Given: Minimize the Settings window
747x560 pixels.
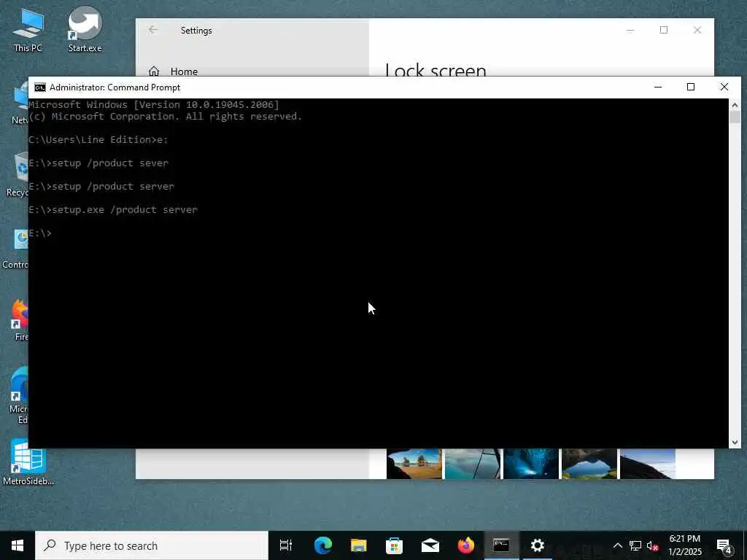Looking at the screenshot, I should [630, 30].
